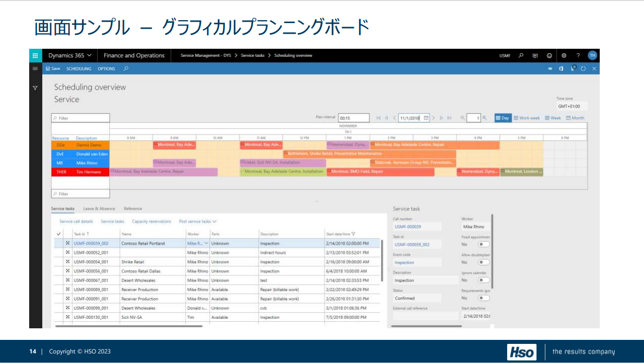
Task: Click Service Management - DYS breadcrumb
Action: tap(206, 56)
